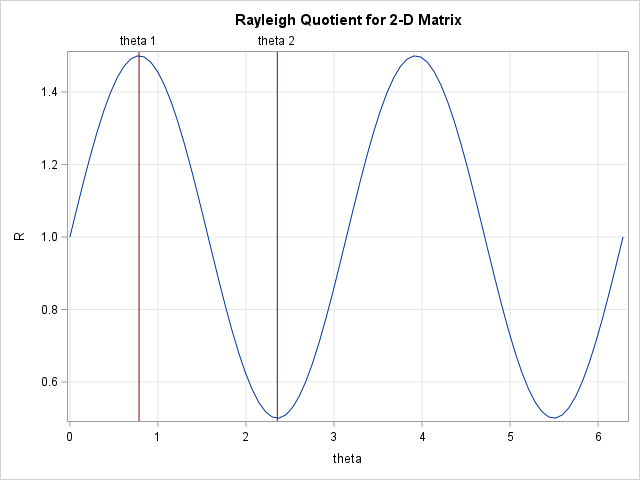Viewport: 640px width, 480px height.
Task: Click the chart title "Rayleigh Quotient for 2-D Matrix"
Action: point(348,20)
